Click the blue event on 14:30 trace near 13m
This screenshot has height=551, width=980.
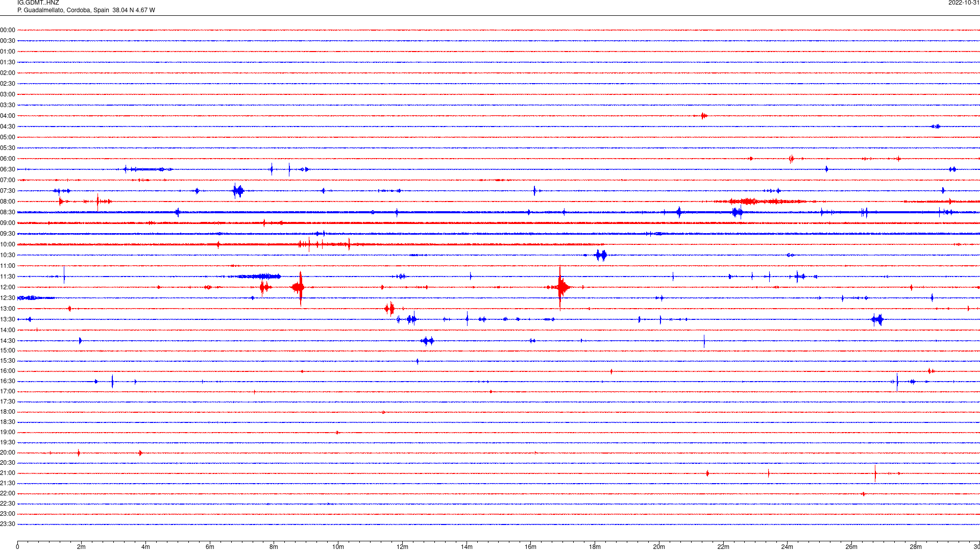tap(427, 341)
